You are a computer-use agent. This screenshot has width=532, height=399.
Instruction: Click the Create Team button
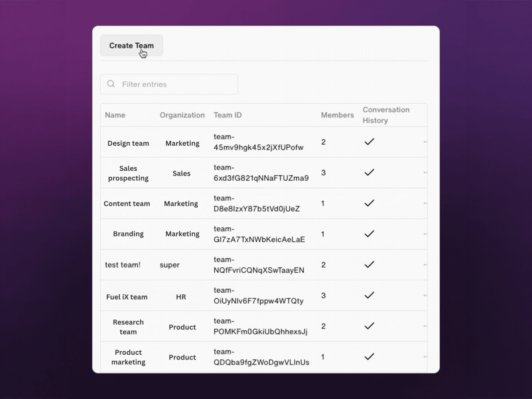(x=131, y=46)
